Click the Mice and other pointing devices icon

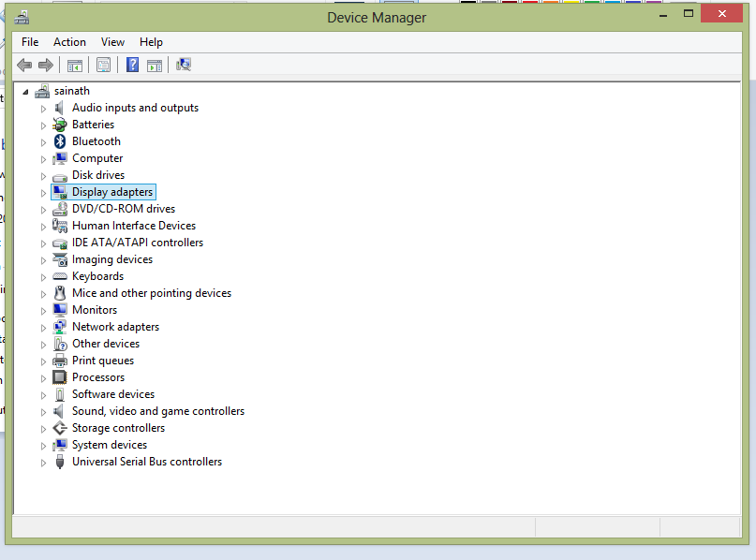pyautogui.click(x=60, y=293)
